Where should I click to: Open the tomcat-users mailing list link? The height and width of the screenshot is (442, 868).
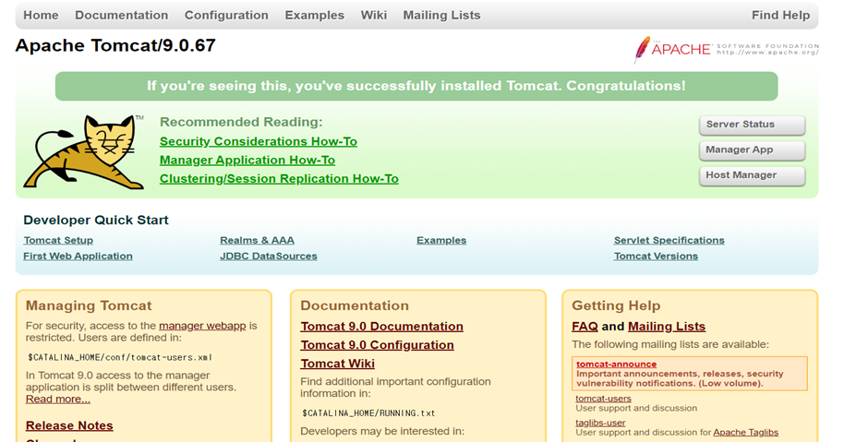(603, 399)
